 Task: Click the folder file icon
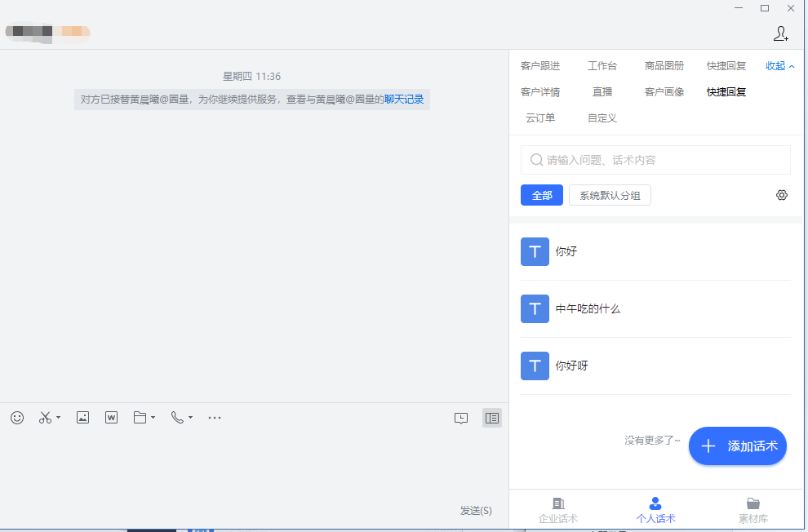[x=140, y=418]
